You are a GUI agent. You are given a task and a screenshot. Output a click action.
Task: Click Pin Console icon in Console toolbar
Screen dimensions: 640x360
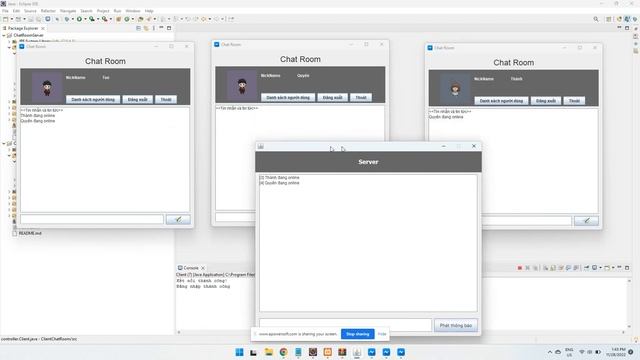[586, 268]
